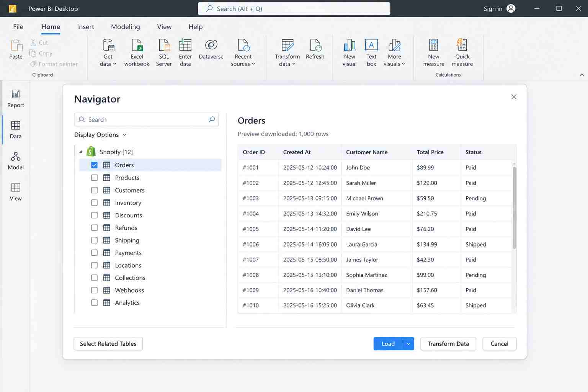Check the Customers table checkbox
Image resolution: width=588 pixels, height=392 pixels.
pyautogui.click(x=95, y=190)
